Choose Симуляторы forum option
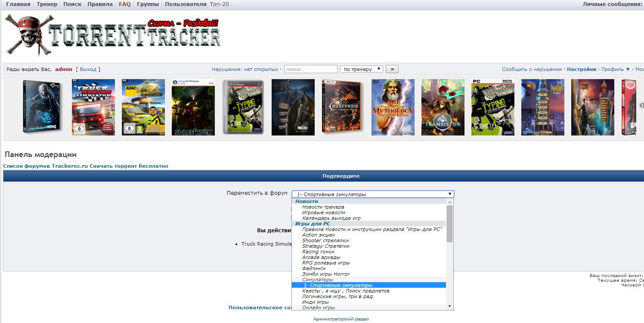The width and height of the screenshot is (644, 323). [x=317, y=280]
